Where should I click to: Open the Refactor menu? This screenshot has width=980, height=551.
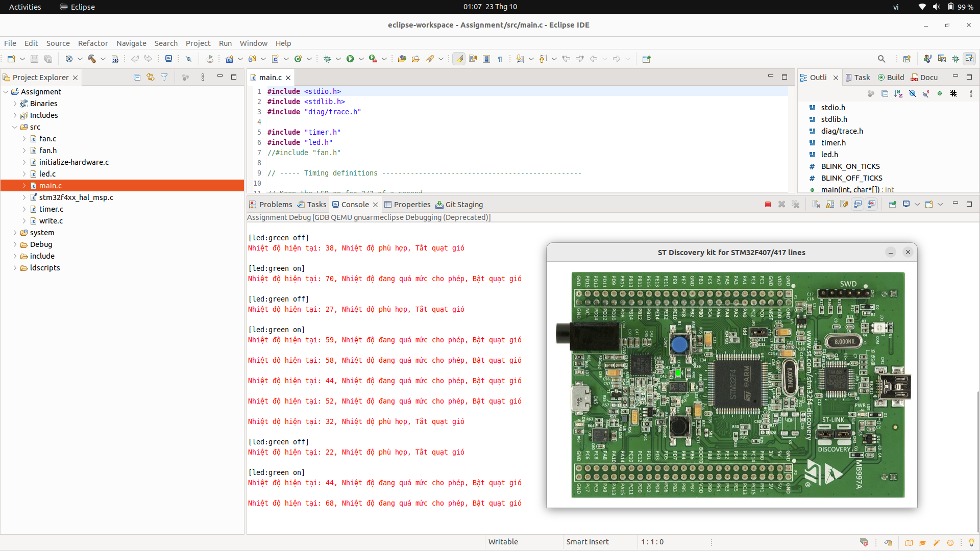point(93,43)
